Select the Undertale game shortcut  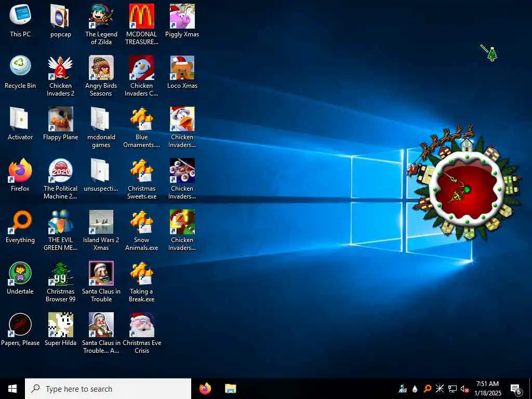[20, 277]
